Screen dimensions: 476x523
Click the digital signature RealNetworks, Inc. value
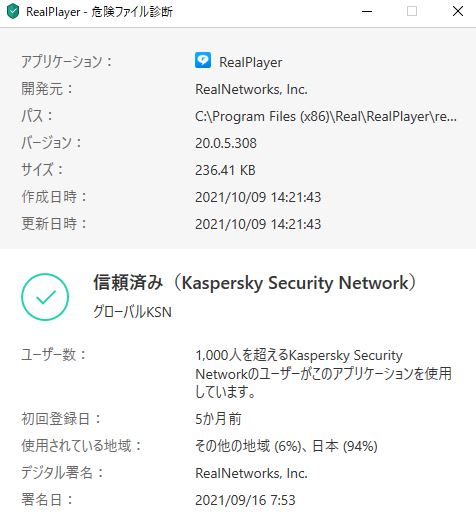(251, 473)
